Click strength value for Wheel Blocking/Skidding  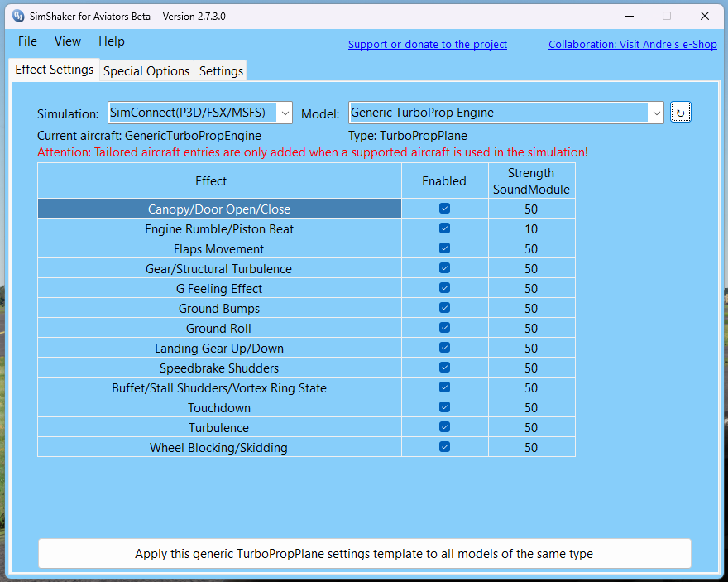click(x=531, y=448)
